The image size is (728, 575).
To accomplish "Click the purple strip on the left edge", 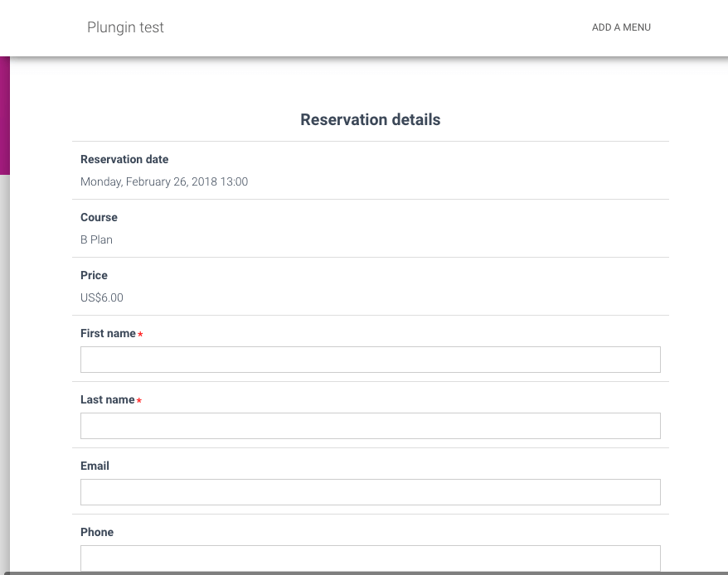I will click(4, 116).
